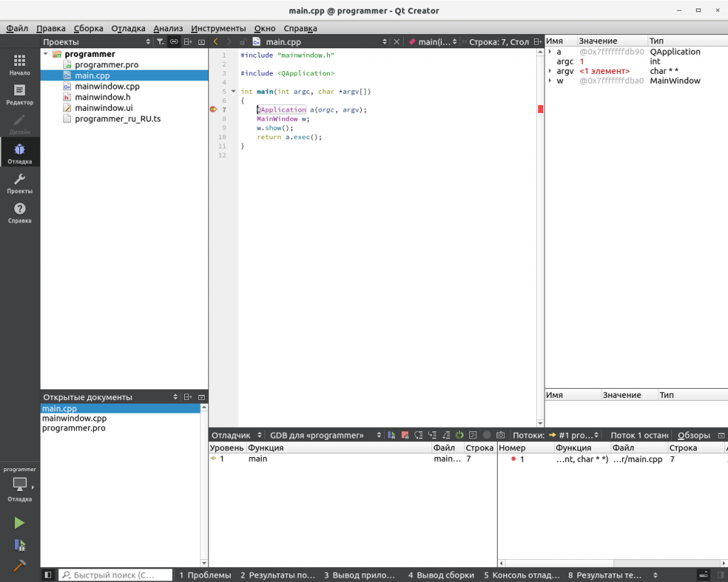Filter the project tree using funnel icon

(160, 42)
